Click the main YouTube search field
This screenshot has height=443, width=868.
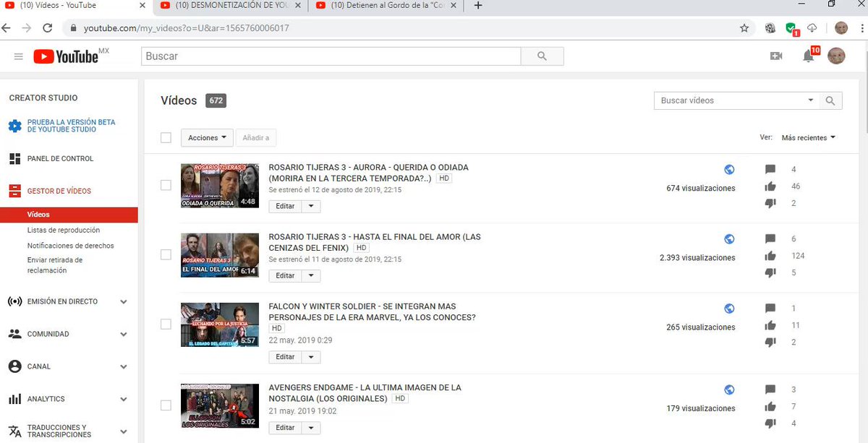pos(331,56)
